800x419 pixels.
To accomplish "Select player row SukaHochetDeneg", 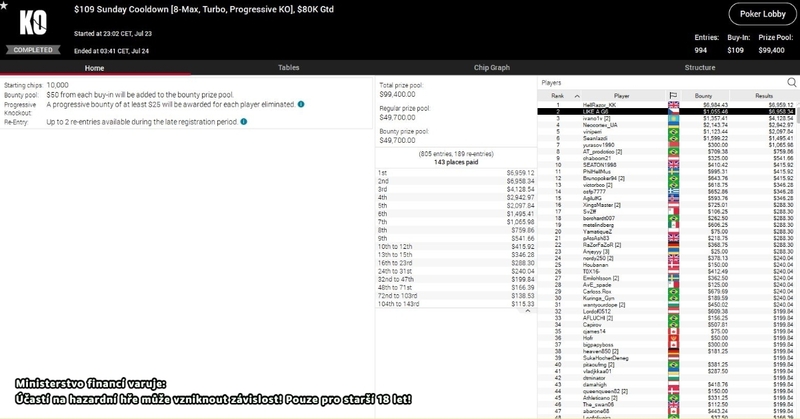I will [666, 358].
